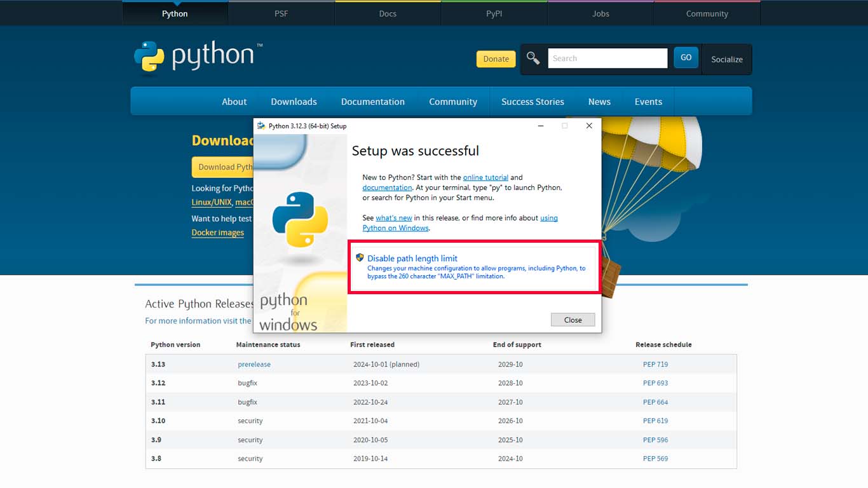Minimize the Python Setup window
Viewport: 868px width, 488px height.
pyautogui.click(x=541, y=126)
